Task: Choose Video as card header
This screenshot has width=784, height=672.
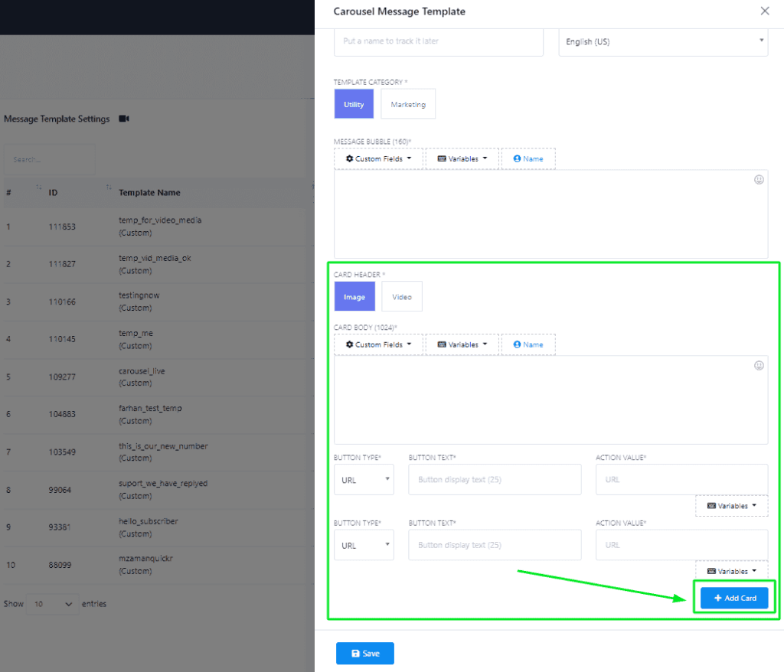Action: click(402, 297)
